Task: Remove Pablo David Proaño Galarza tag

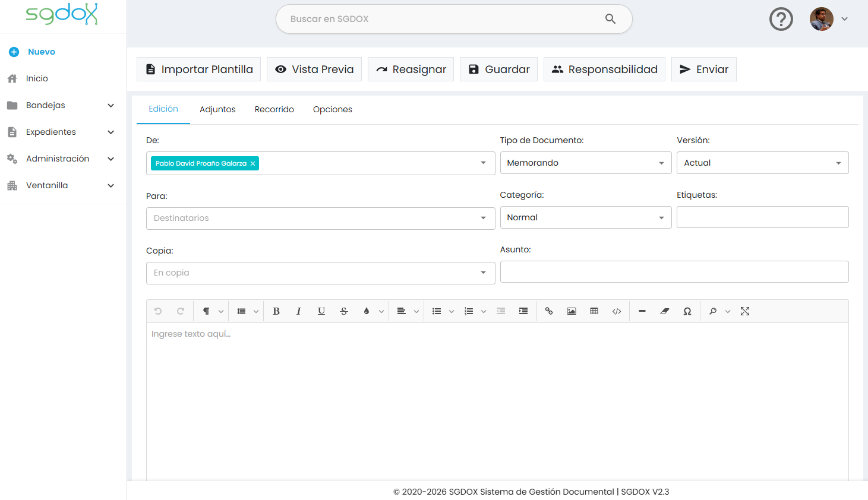Action: tap(252, 163)
